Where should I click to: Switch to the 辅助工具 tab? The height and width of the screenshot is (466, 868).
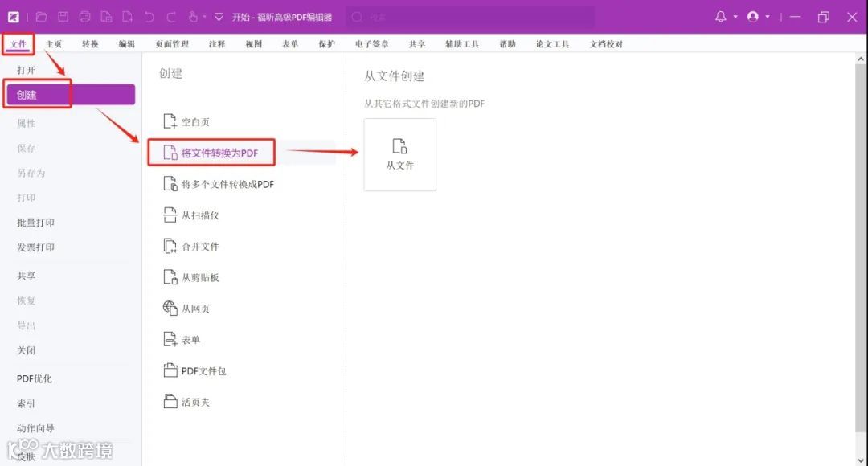pos(462,43)
